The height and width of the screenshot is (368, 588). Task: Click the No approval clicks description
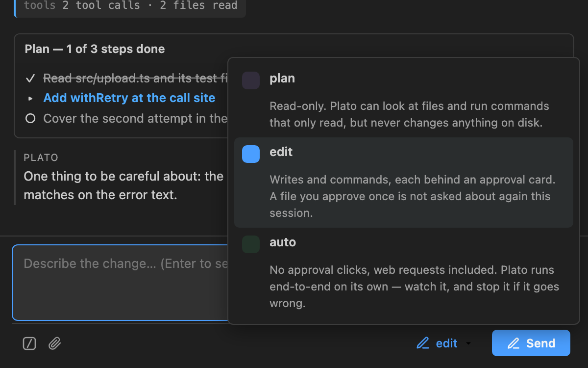point(414,287)
